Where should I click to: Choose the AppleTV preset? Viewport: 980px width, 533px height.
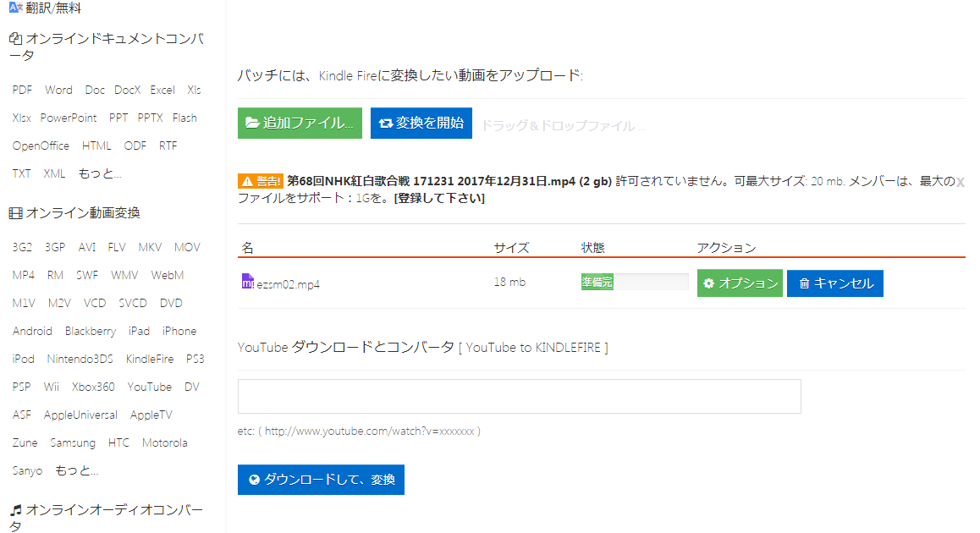(151, 415)
